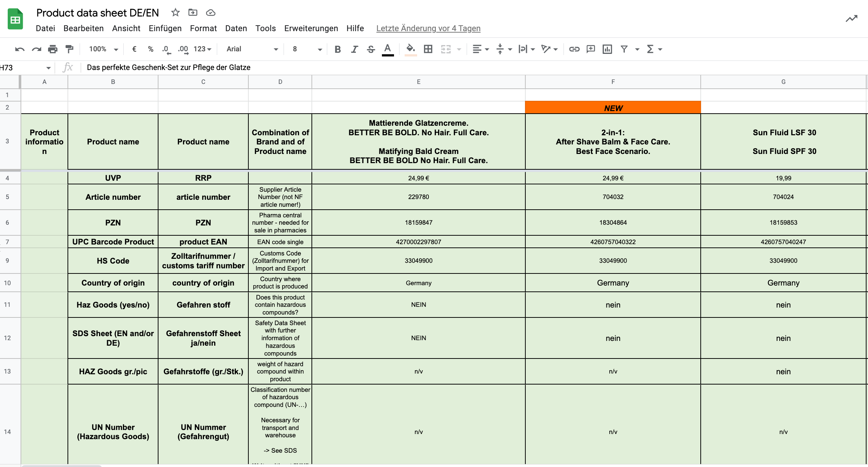Select the paint format roller
The height and width of the screenshot is (467, 868).
(x=69, y=49)
